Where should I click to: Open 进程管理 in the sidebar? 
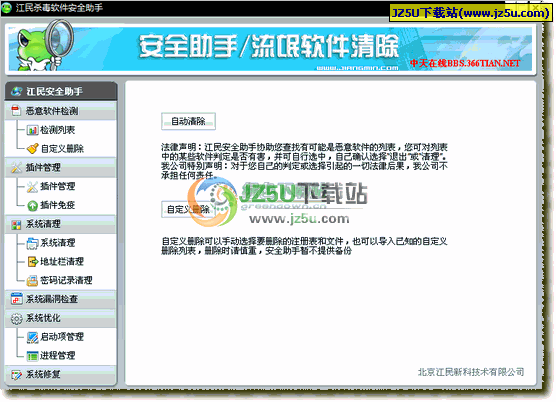57,356
